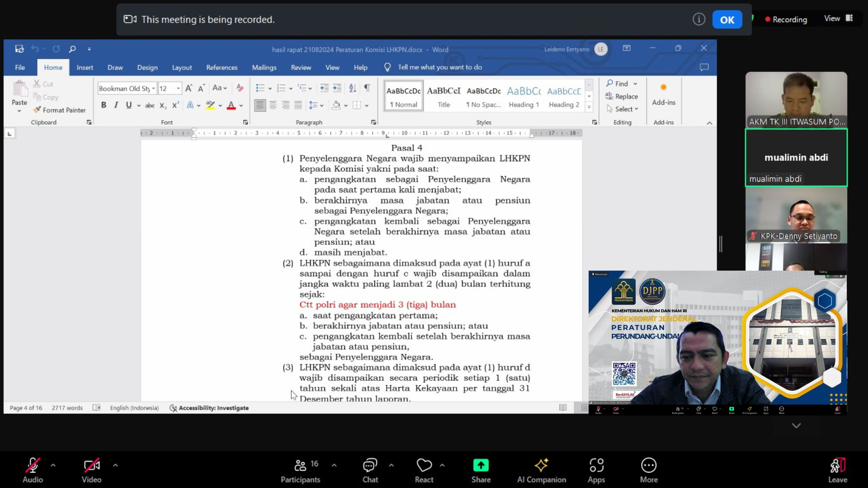
Task: Click the green Share screen button
Action: pyautogui.click(x=481, y=470)
